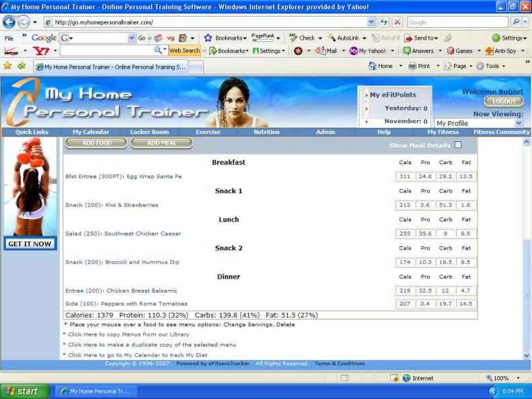Select the Locker Room navigation tab
This screenshot has height=399, width=532.
[149, 132]
